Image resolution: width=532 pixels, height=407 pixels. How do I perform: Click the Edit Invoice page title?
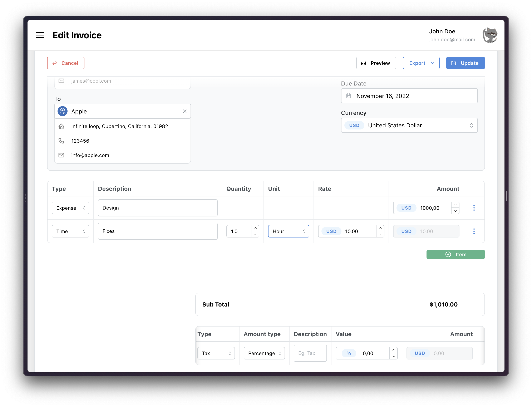click(77, 35)
